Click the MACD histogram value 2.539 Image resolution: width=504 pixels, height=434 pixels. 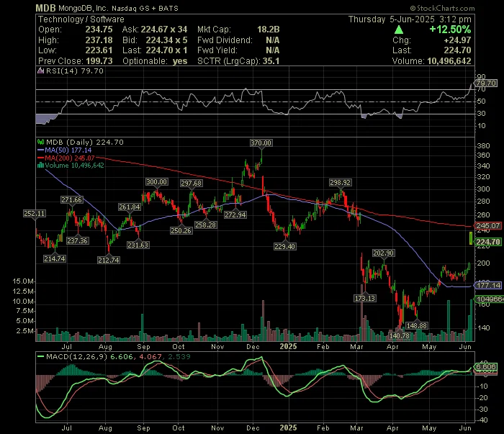tap(179, 356)
